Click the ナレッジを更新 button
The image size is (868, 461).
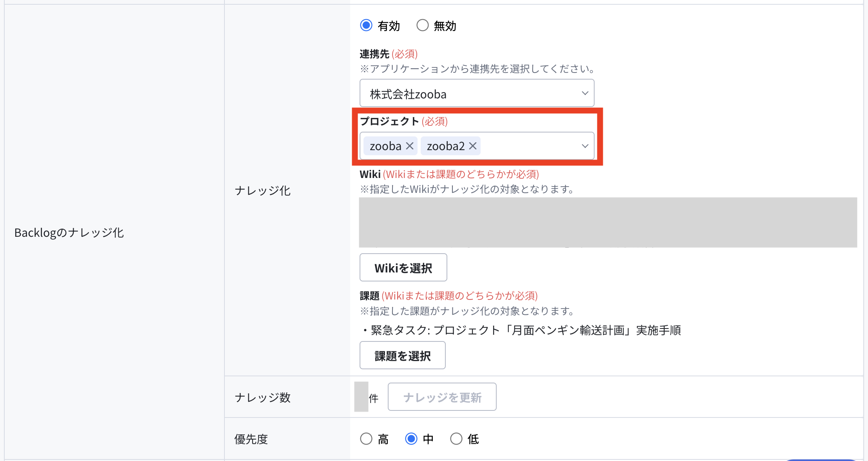click(442, 397)
